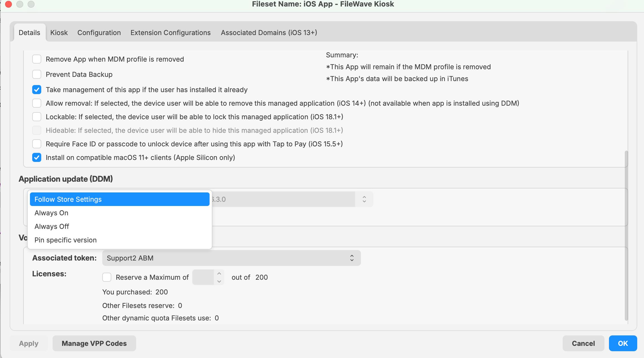
Task: Choose Always On from the update list
Action: [x=51, y=213]
